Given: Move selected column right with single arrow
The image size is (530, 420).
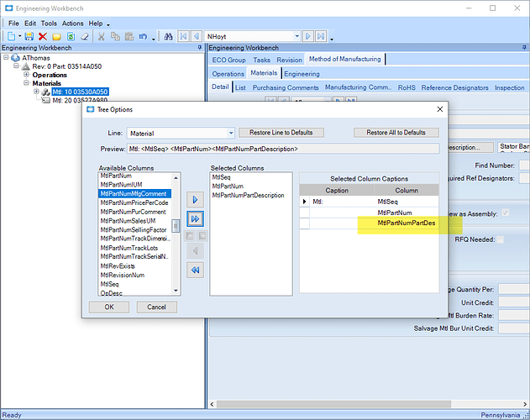Looking at the screenshot, I should [x=195, y=200].
